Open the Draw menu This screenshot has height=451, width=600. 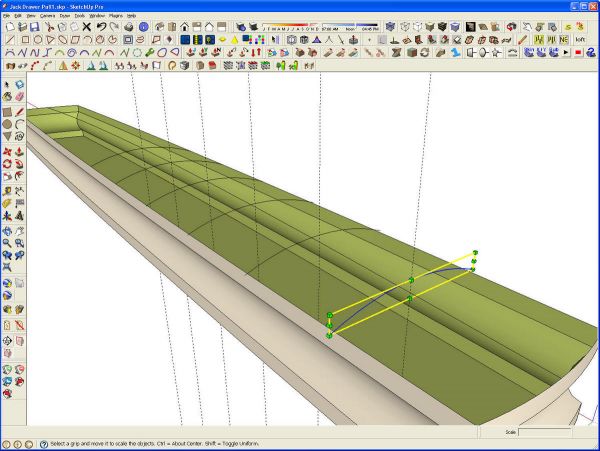pyautogui.click(x=65, y=16)
